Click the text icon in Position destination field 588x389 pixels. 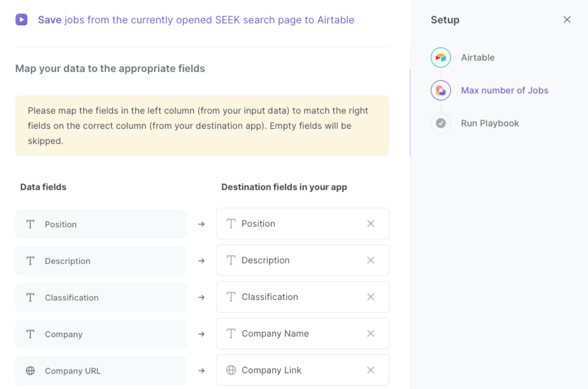click(x=231, y=224)
